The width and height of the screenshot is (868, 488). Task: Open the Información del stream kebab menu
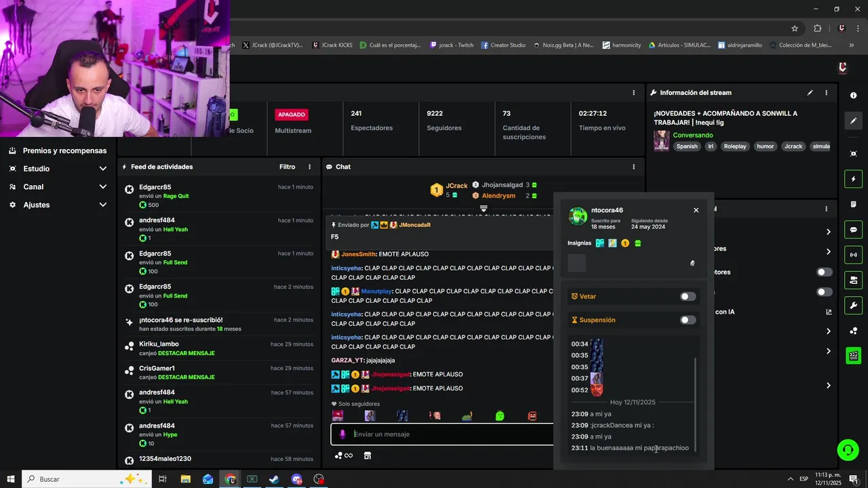click(826, 93)
